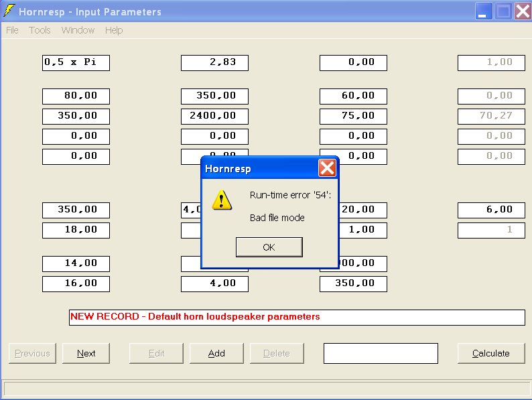Go to the Next record
Image resolution: width=532 pixels, height=400 pixels.
click(86, 353)
